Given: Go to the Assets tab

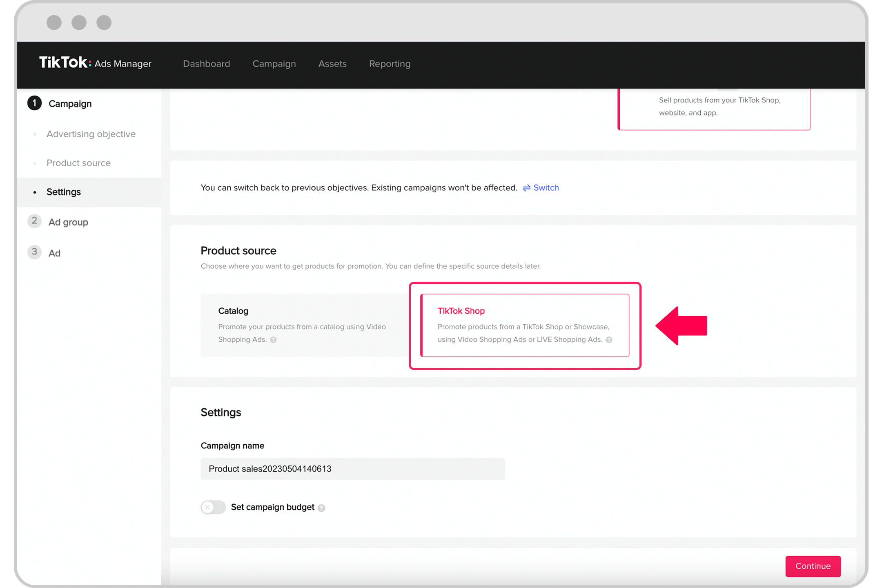Looking at the screenshot, I should (x=332, y=64).
